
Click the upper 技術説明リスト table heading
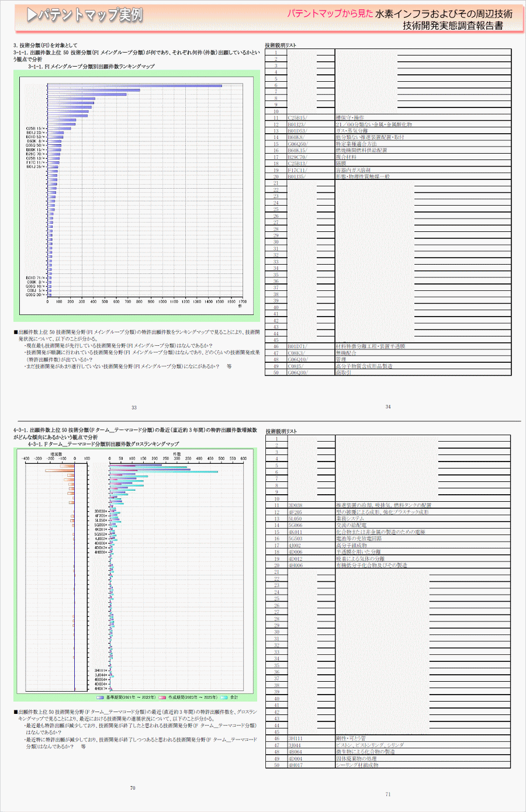(281, 46)
